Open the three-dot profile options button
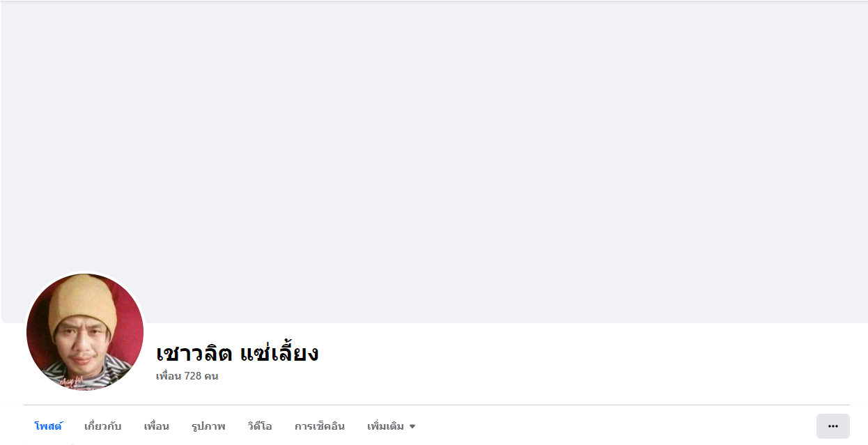 click(832, 426)
